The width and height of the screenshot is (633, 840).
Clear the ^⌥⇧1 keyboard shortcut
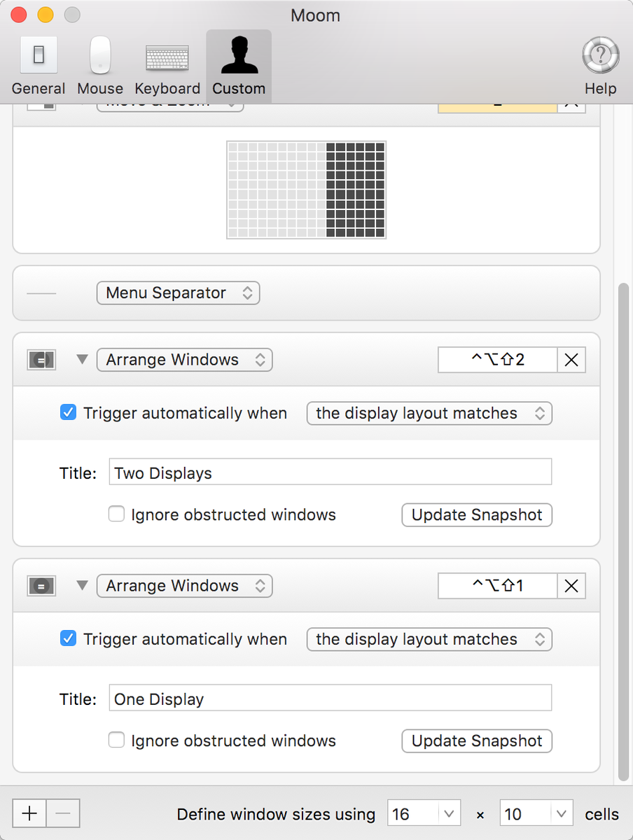click(x=571, y=586)
